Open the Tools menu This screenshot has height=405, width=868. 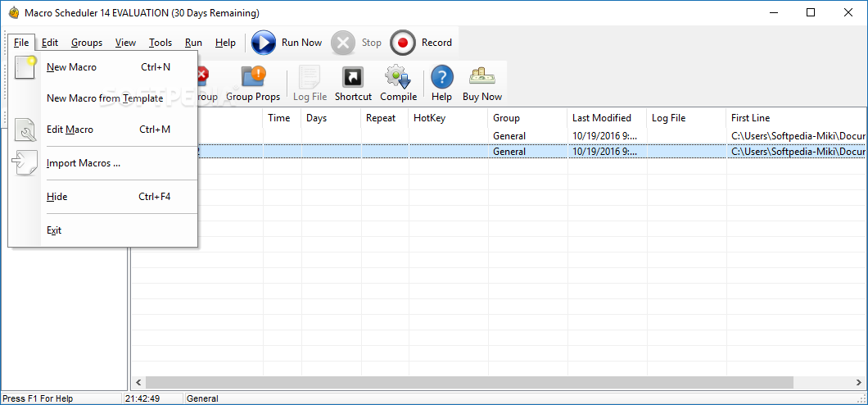pyautogui.click(x=160, y=43)
